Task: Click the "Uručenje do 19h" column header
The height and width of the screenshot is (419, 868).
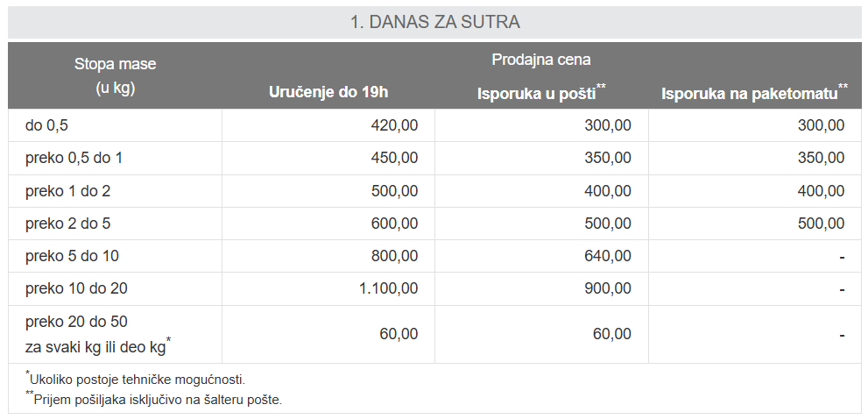Action: pos(328,93)
